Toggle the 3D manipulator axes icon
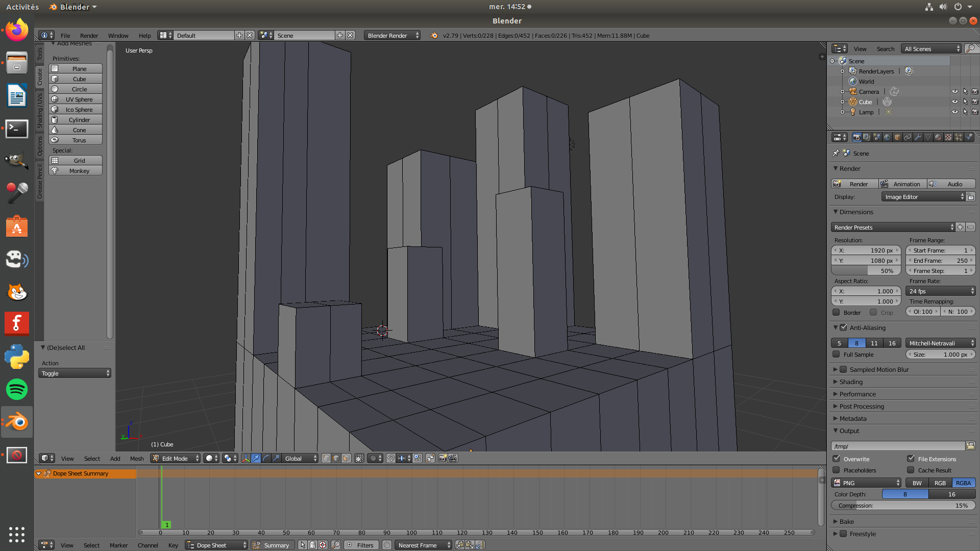This screenshot has width=980, height=551. (246, 458)
